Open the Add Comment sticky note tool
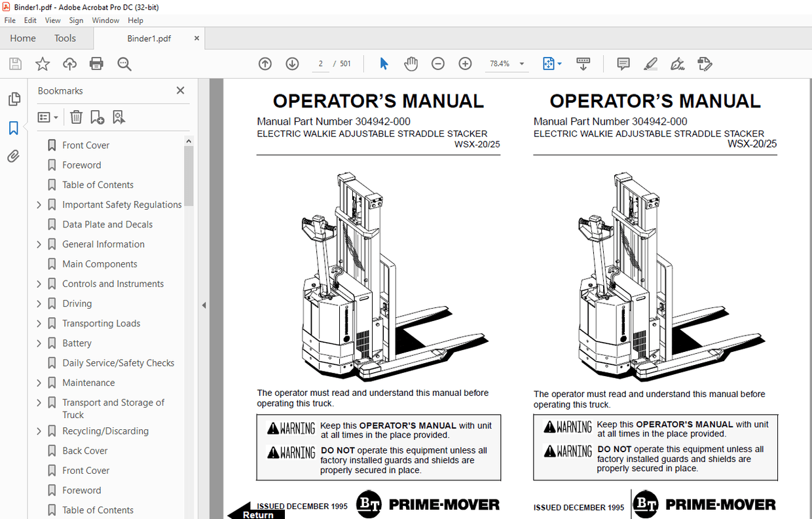The height and width of the screenshot is (519, 812). tap(623, 64)
